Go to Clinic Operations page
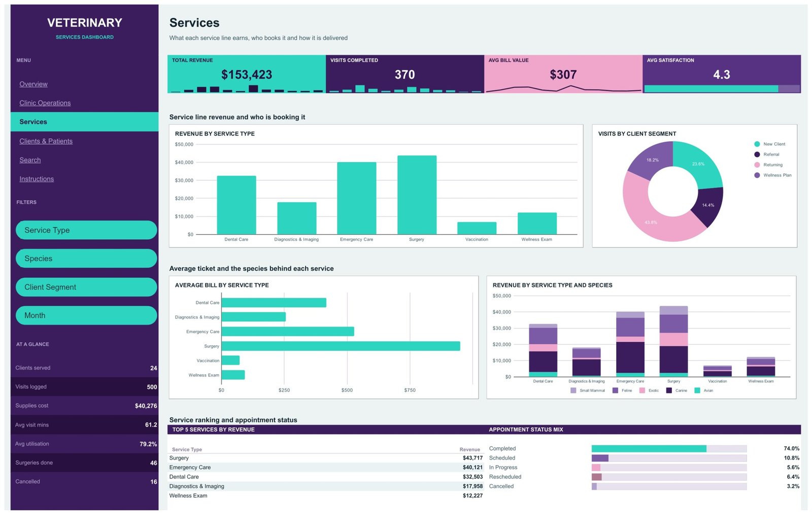The image size is (812, 515). pyautogui.click(x=45, y=103)
